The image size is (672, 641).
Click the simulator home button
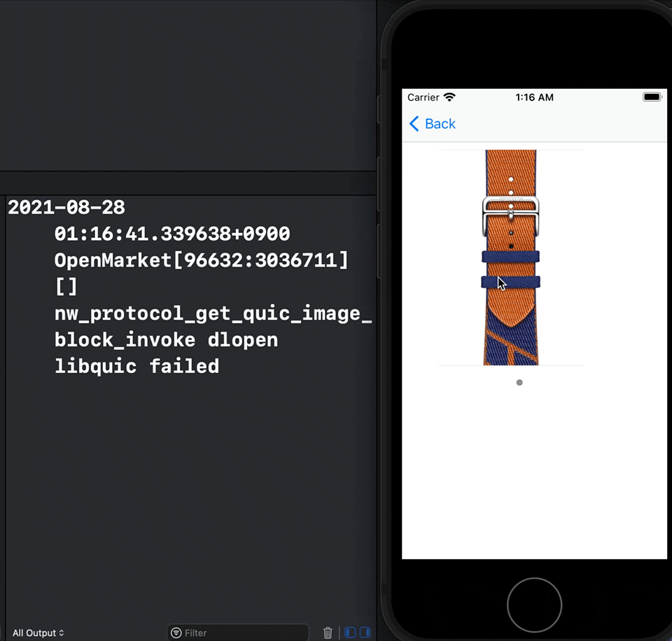(534, 605)
